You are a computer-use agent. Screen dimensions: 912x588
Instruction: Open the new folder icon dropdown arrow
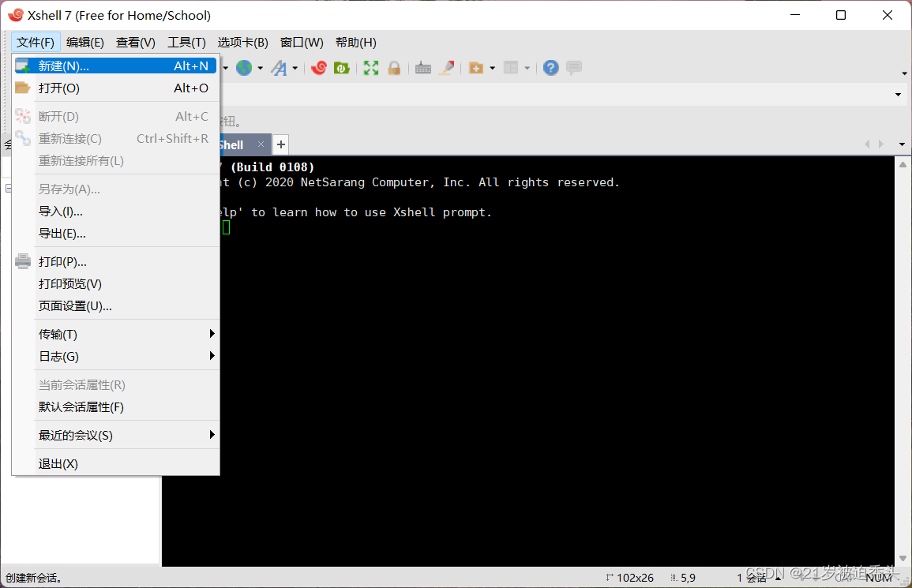point(492,68)
